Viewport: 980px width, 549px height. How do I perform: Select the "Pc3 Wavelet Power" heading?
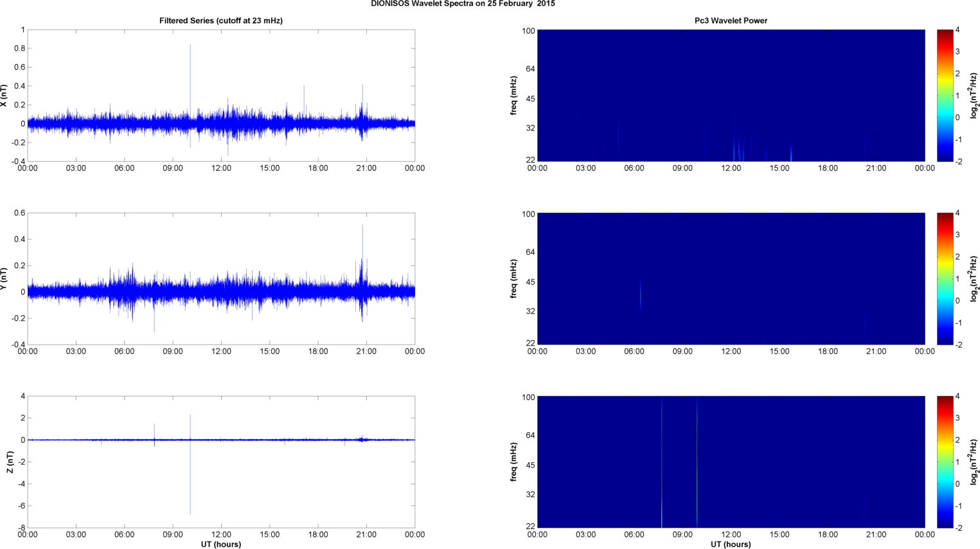(x=731, y=21)
